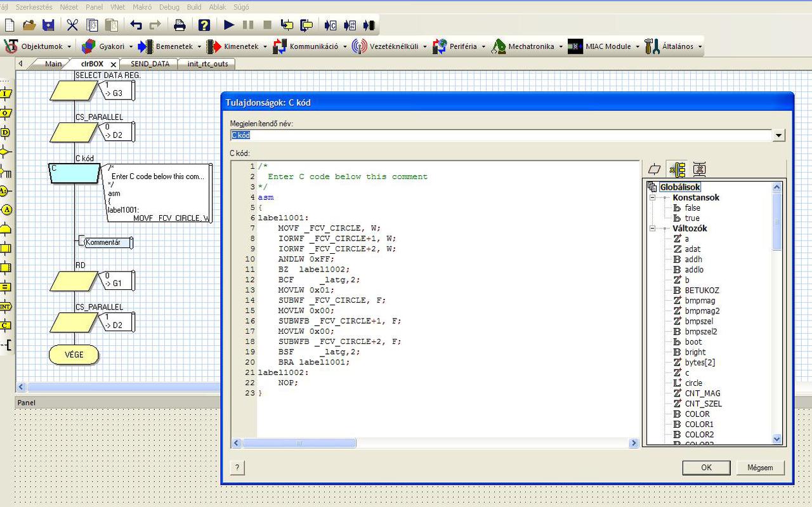Select the Interrupt (INT) icon in left palette
This screenshot has width=812, height=507.
click(5, 306)
